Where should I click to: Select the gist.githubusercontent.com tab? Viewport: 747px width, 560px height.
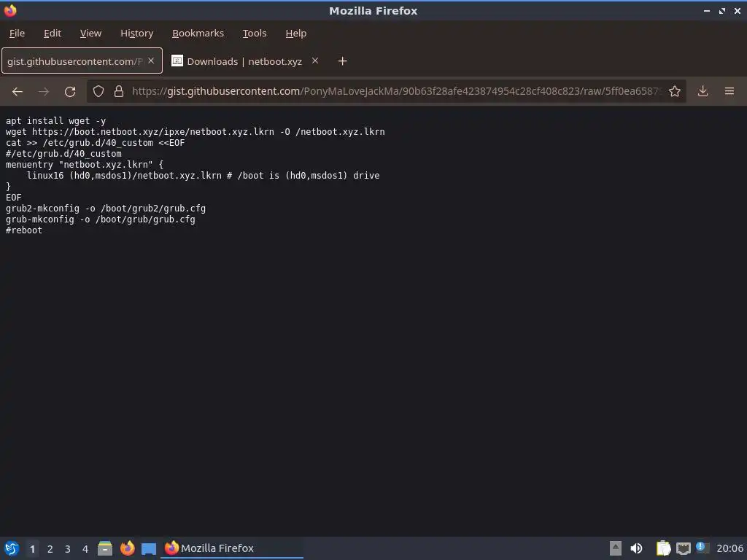tap(82, 61)
